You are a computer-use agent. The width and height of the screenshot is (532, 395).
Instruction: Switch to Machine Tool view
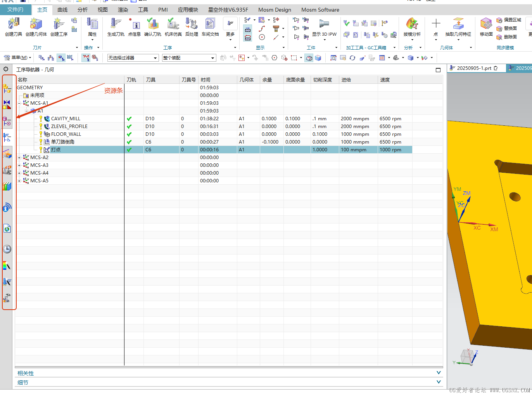pos(51,58)
